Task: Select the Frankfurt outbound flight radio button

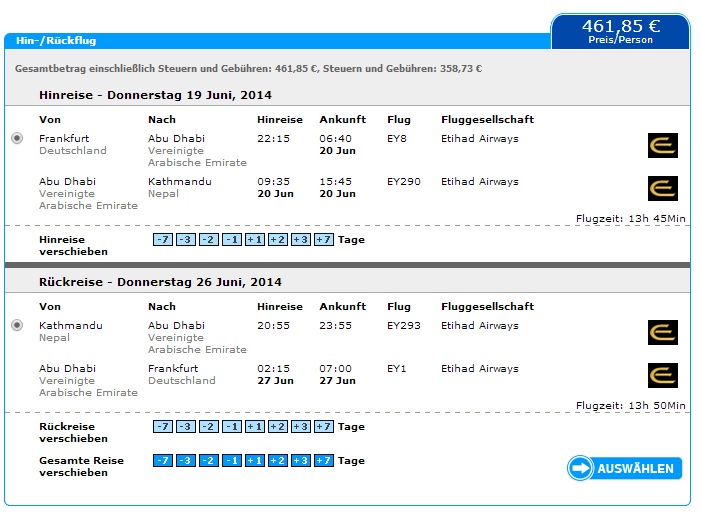Action: [x=17, y=138]
